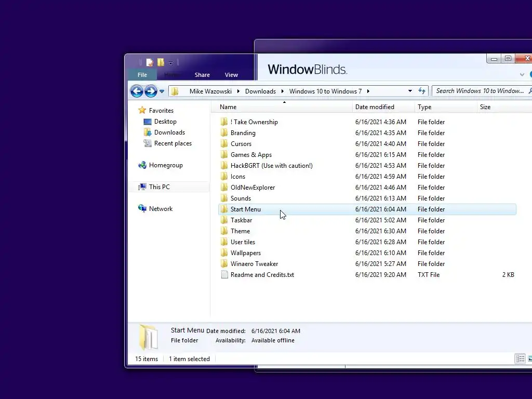532x399 pixels.
Task: Open Customize Quick Access Toolbar dropdown
Action: [x=170, y=63]
